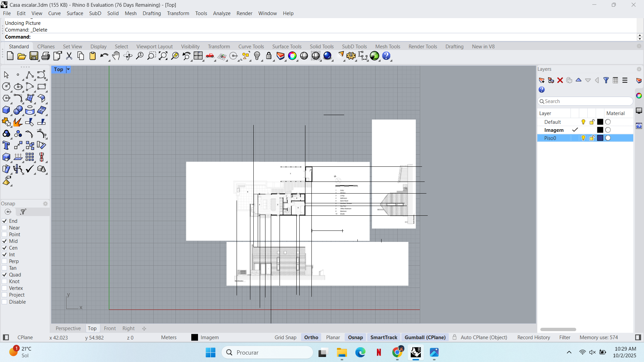
Task: Delete layer using the red X icon
Action: (x=560, y=80)
